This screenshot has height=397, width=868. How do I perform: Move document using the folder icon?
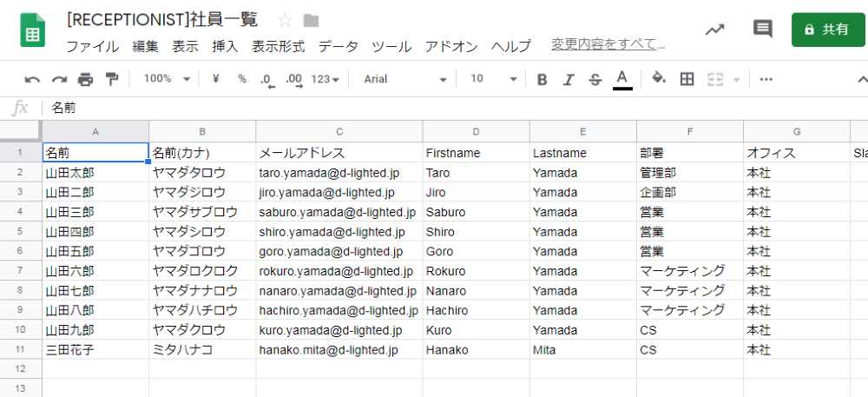coord(311,20)
